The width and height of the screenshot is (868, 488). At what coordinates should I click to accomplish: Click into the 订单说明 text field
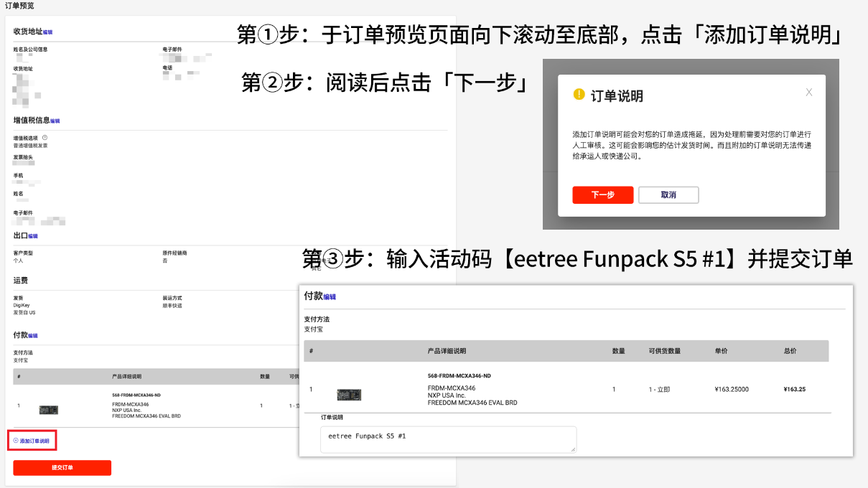pos(448,439)
